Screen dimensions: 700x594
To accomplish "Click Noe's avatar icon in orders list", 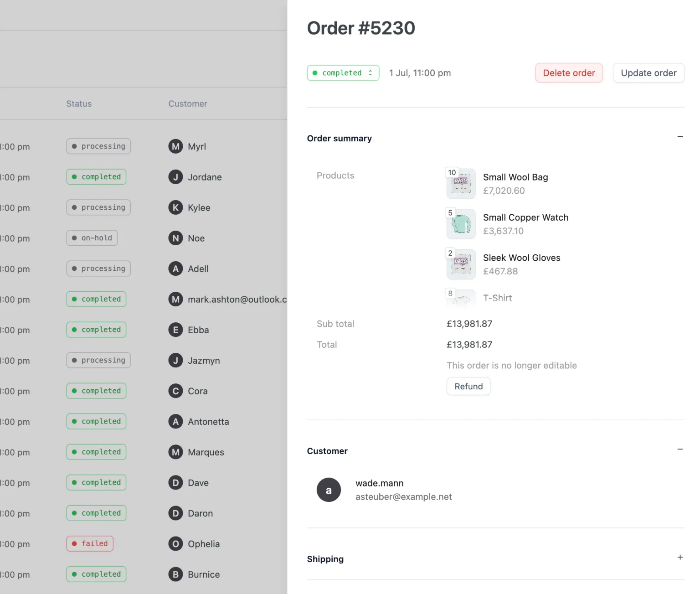I will click(175, 238).
